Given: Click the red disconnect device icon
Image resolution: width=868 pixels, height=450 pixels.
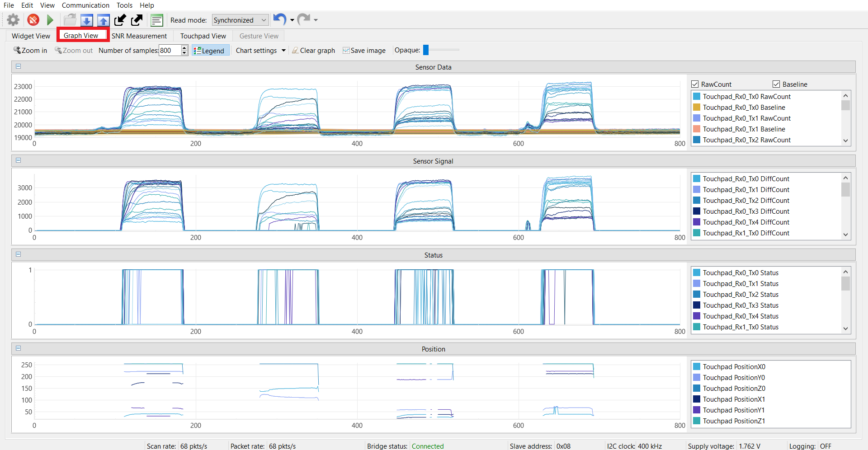Looking at the screenshot, I should pyautogui.click(x=33, y=20).
